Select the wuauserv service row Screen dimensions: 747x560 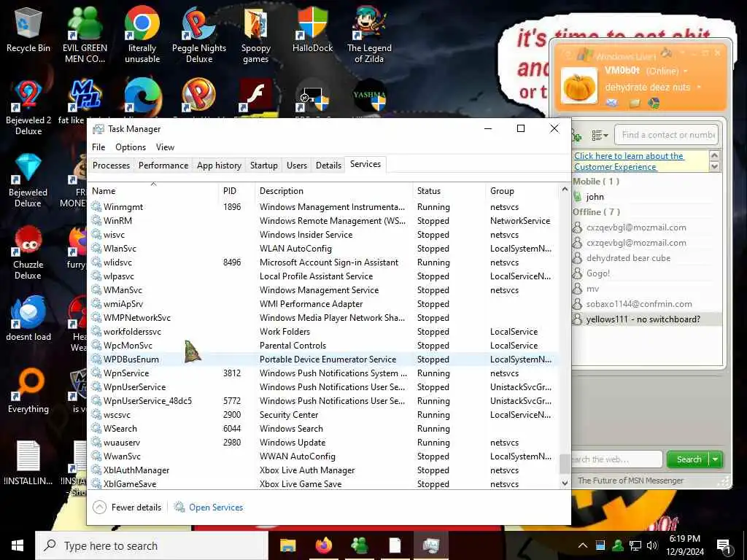(323, 443)
